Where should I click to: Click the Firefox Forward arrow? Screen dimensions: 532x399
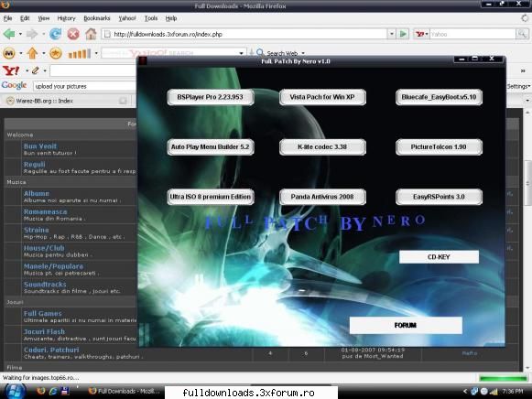tap(32, 34)
